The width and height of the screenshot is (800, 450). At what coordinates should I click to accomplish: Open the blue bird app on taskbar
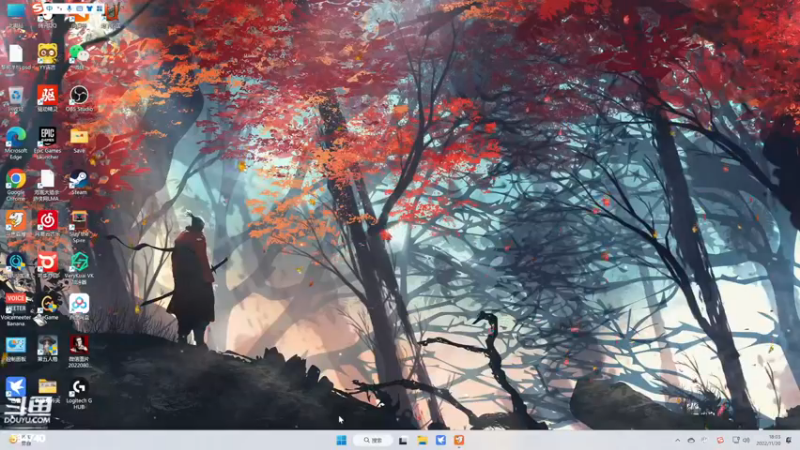(x=441, y=440)
